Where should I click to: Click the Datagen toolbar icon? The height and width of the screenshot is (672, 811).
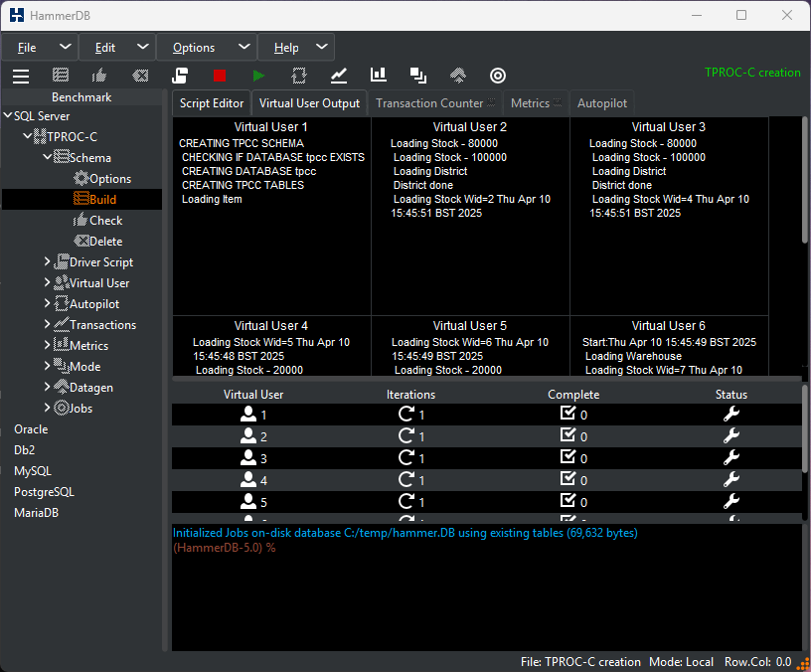(458, 76)
